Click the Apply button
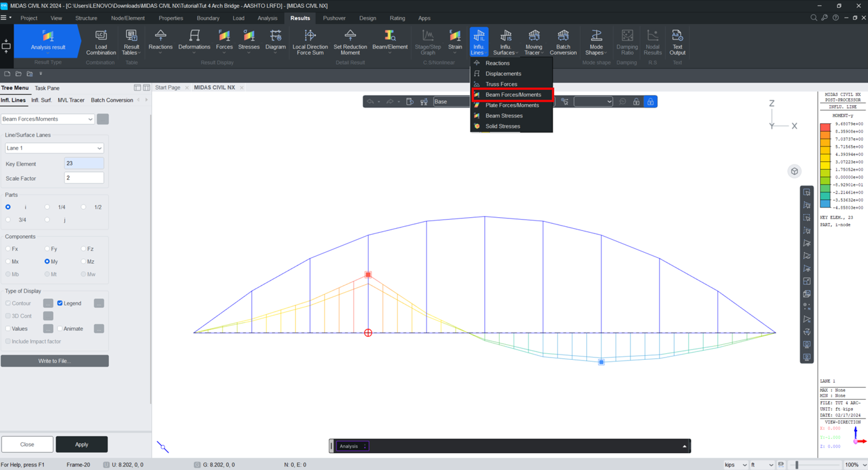Screen dimensions: 868x470 pyautogui.click(x=82, y=444)
